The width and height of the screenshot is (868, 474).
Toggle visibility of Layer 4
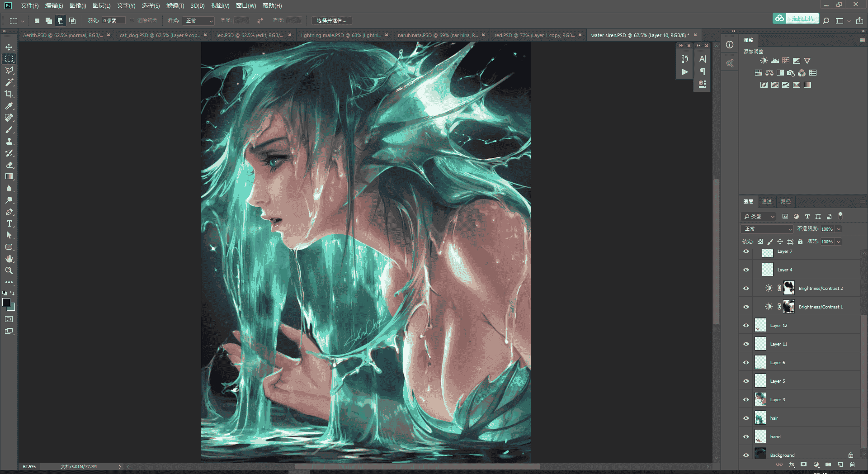click(x=746, y=270)
